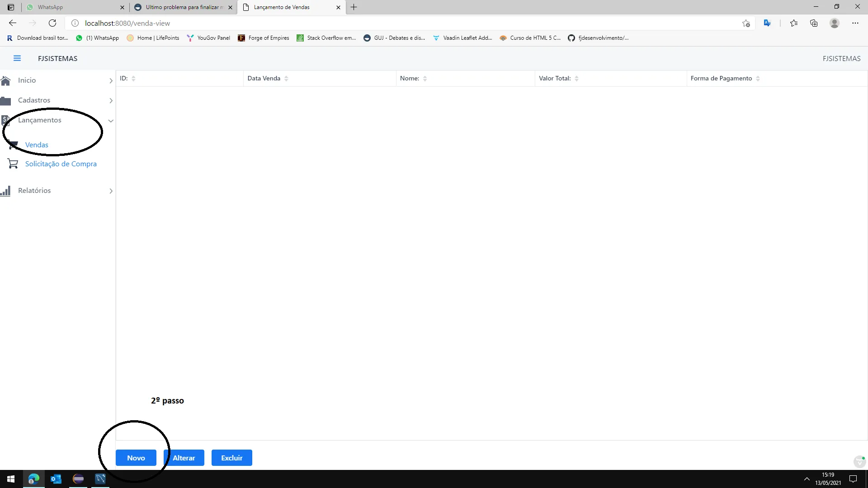Click the Solicitação de Compra cart icon
The height and width of the screenshot is (488, 868).
point(13,164)
